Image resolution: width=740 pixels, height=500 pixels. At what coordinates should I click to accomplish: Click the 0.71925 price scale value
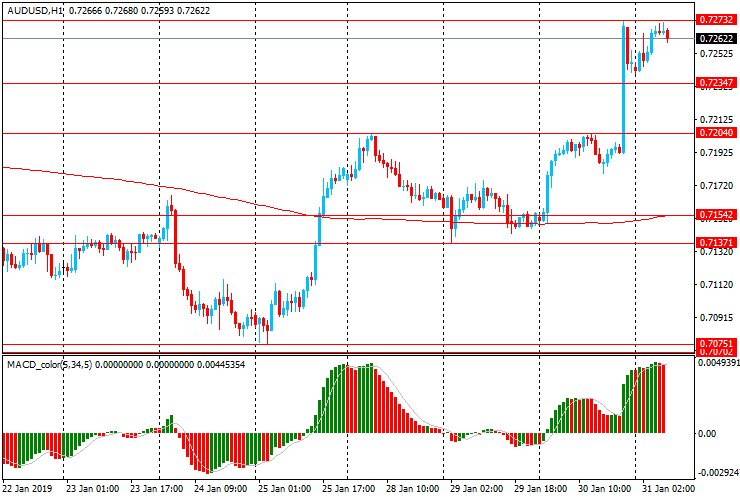[x=716, y=153]
